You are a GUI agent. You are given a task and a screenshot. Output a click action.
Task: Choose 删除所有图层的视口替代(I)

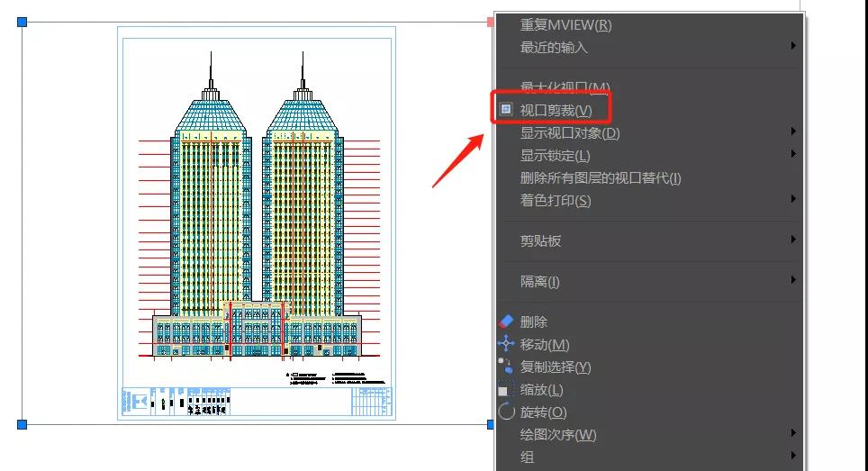click(601, 178)
